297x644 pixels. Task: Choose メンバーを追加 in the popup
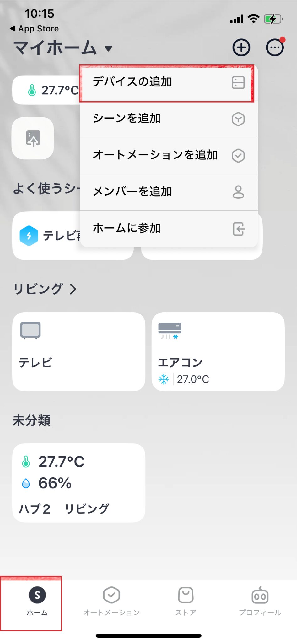point(169,192)
